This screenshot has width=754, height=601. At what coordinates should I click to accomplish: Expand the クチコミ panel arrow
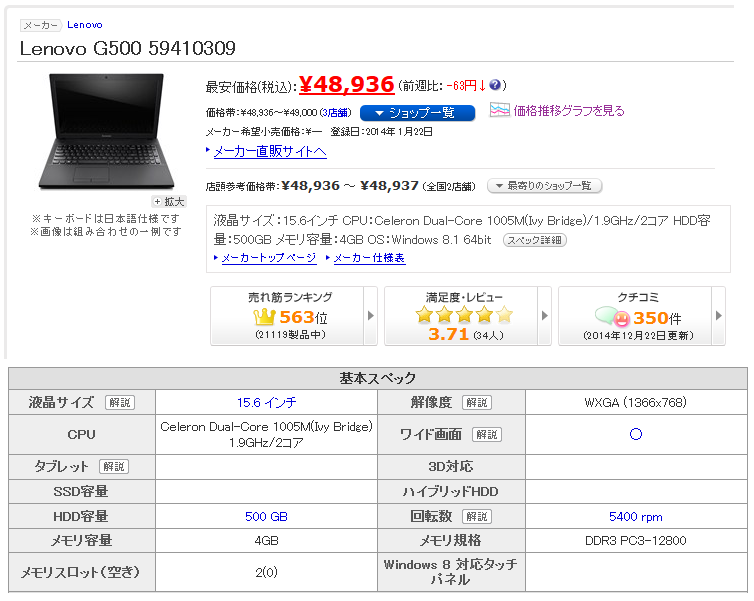click(718, 315)
